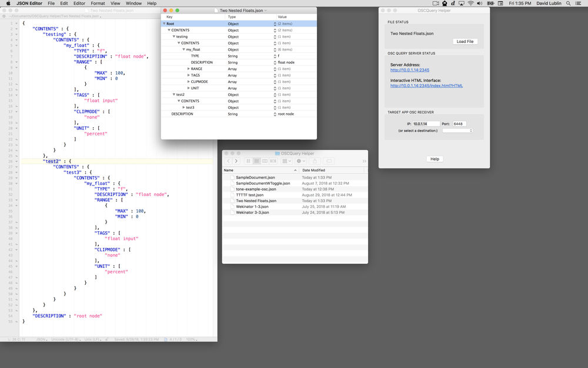Open the 'or select a destination' dropdown
Viewport: 588px width, 368px height.
457,131
